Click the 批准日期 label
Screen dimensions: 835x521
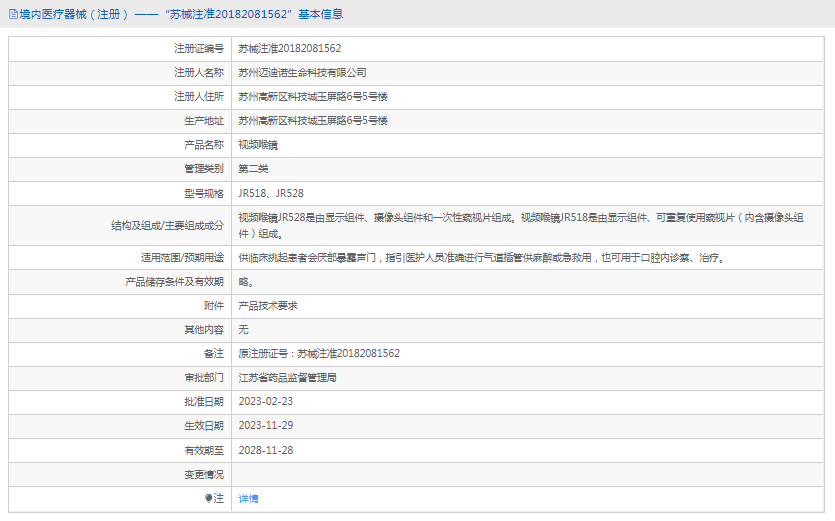[x=204, y=402]
